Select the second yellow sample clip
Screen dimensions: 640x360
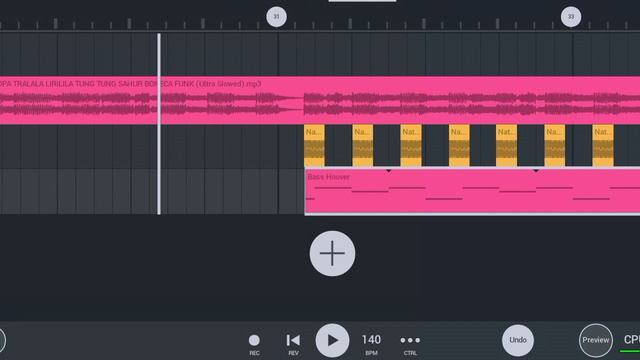point(362,146)
